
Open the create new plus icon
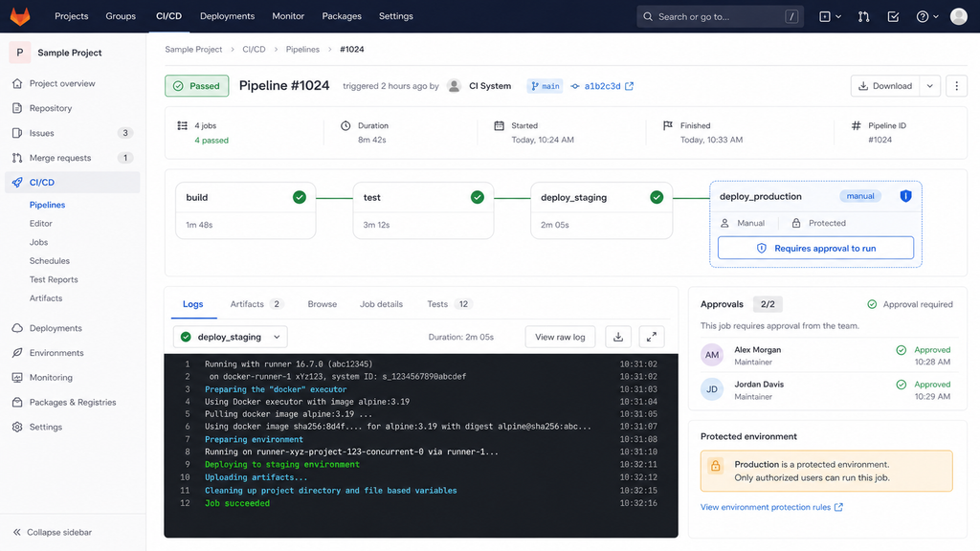click(x=825, y=17)
